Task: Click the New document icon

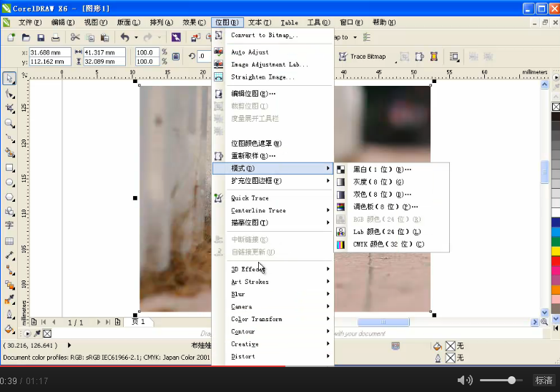Action: tap(11, 37)
